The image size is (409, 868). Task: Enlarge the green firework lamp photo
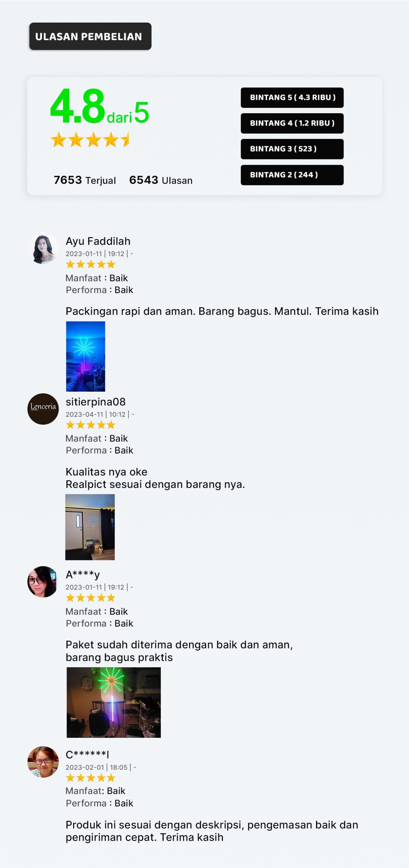pos(114,702)
